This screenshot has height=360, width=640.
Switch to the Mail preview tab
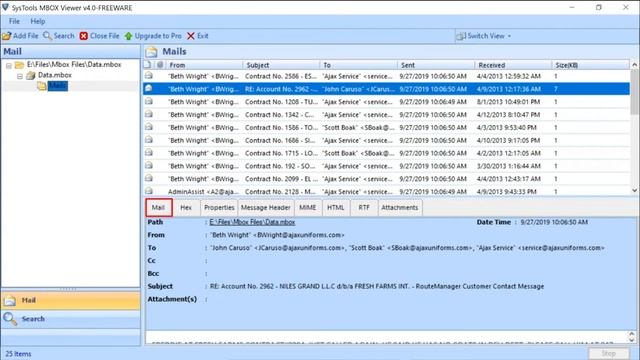tap(158, 207)
